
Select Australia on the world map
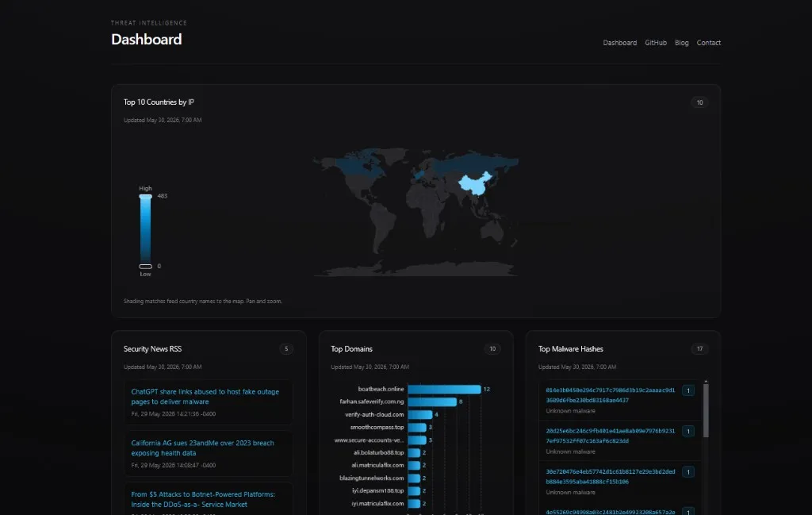(x=492, y=230)
